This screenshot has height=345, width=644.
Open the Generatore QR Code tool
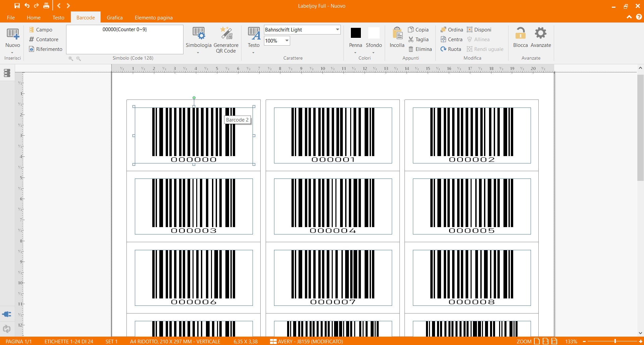tap(226, 40)
